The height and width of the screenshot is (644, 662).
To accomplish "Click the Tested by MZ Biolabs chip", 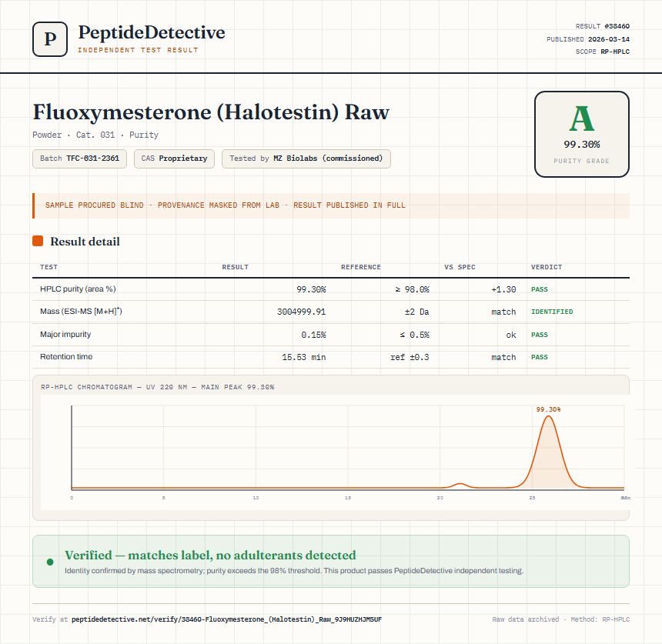I will (306, 158).
